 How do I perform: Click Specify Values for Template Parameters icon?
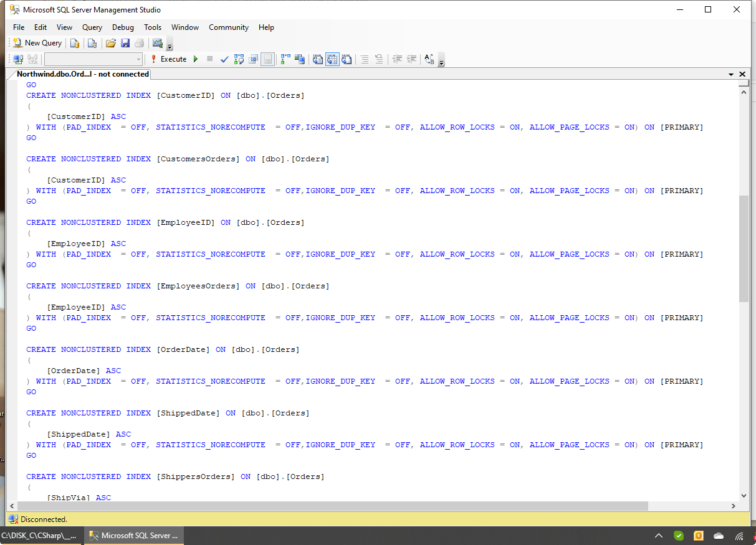pos(429,59)
